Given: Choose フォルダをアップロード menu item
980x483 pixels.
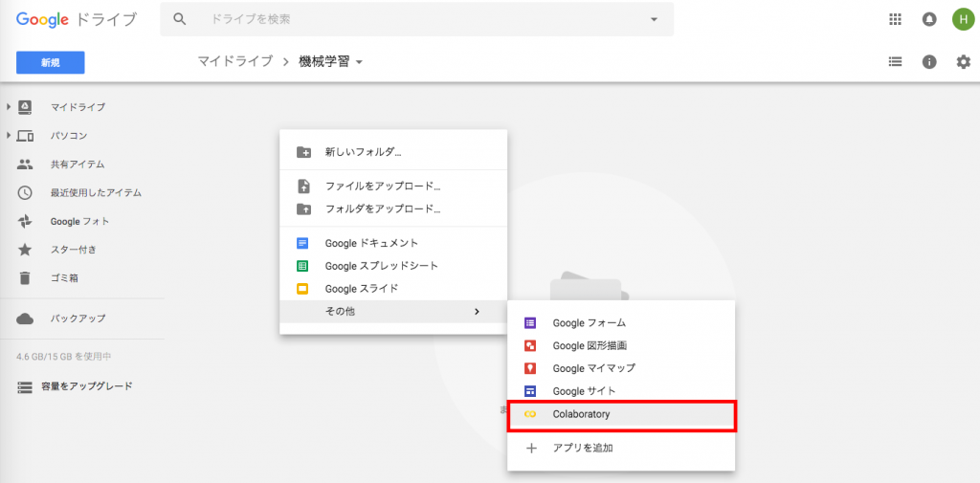Looking at the screenshot, I should click(393, 209).
